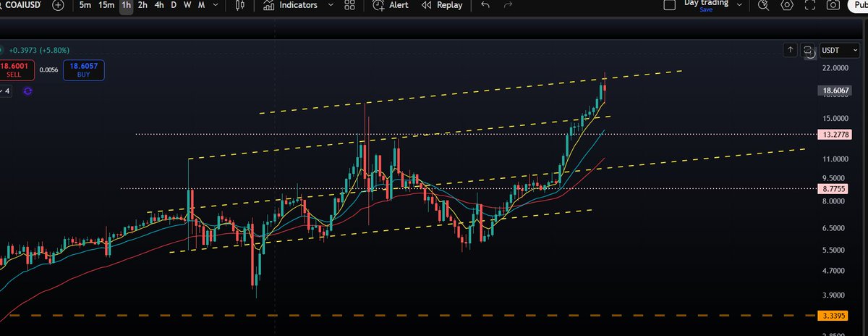868x336 pixels.
Task: Take a chart snapshot camera icon
Action: coord(833,5)
